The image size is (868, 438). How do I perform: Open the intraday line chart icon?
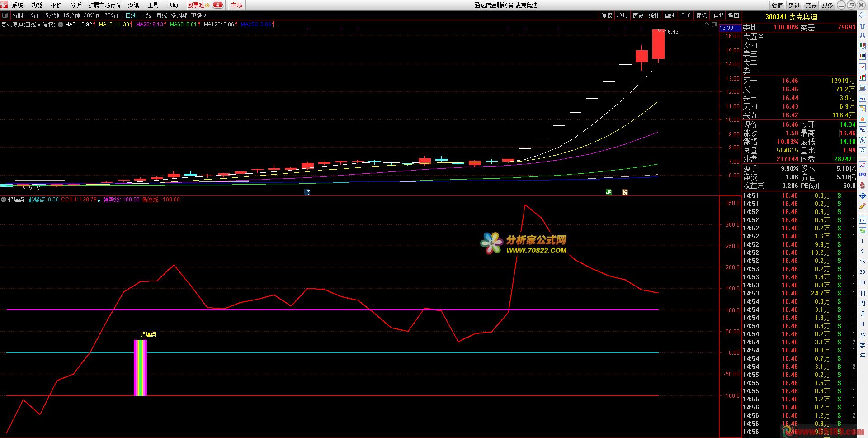coord(862,66)
